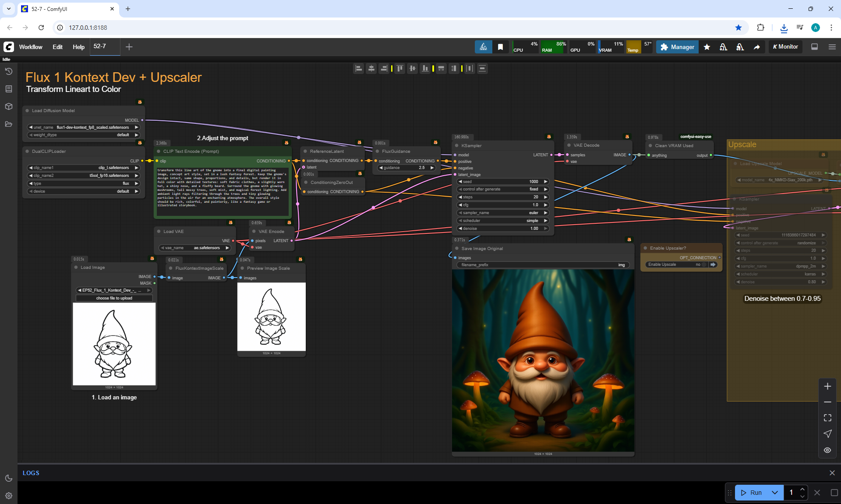Open the workflows folder sidebar icon
Image resolution: width=841 pixels, height=504 pixels.
8,124
